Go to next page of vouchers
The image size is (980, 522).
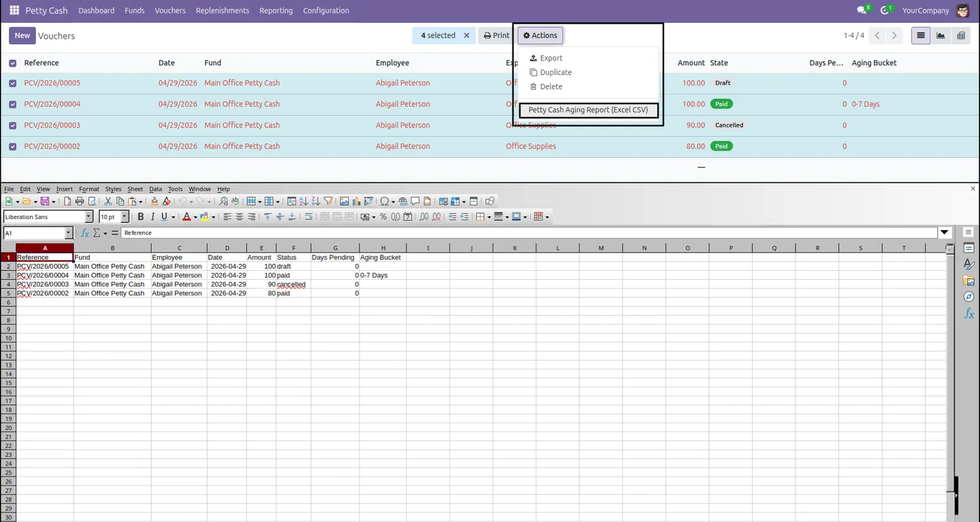(894, 35)
